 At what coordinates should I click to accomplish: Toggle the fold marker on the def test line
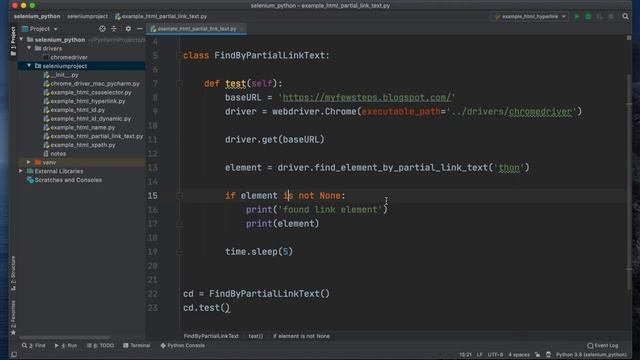pos(179,83)
